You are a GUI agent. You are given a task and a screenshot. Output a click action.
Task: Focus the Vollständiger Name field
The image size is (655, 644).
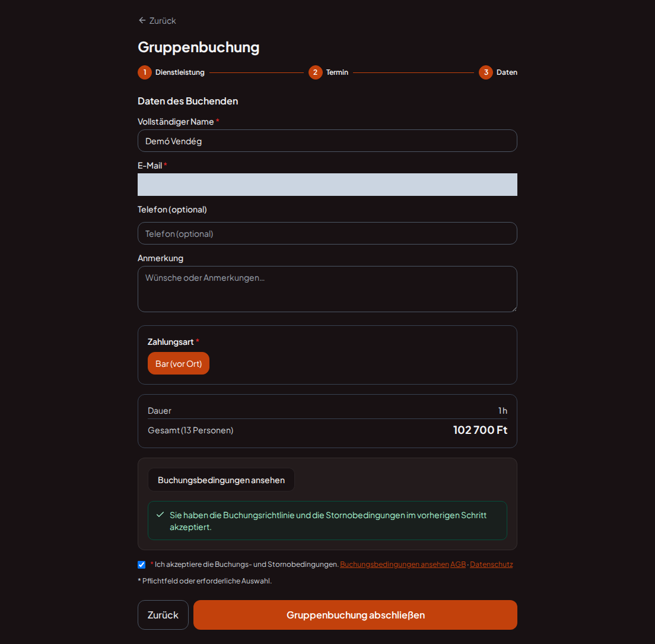click(x=327, y=141)
